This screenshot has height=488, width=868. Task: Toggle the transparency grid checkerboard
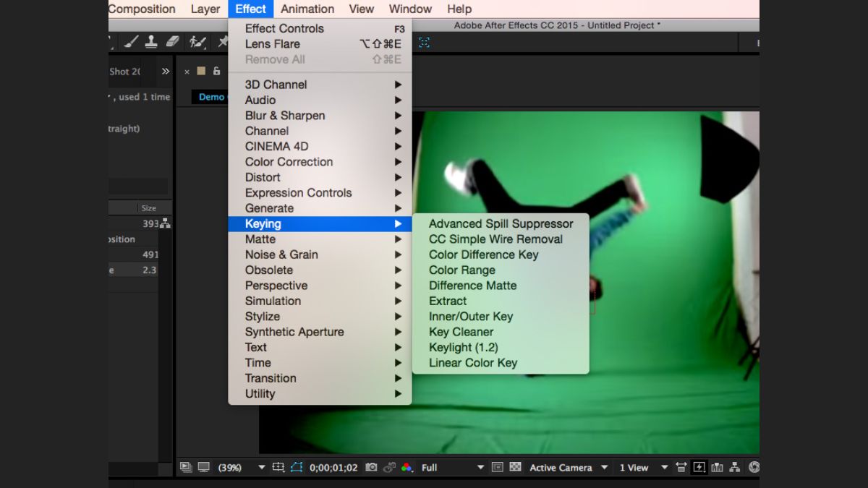click(x=516, y=468)
